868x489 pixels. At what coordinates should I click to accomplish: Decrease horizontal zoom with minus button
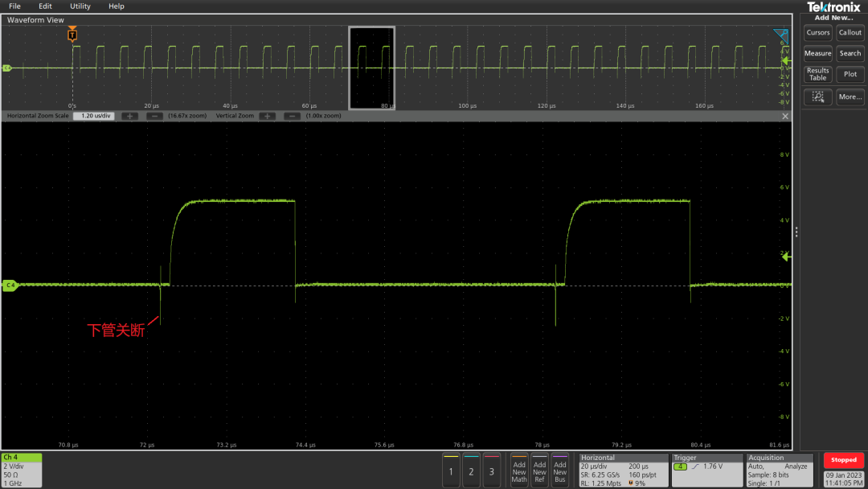click(154, 116)
